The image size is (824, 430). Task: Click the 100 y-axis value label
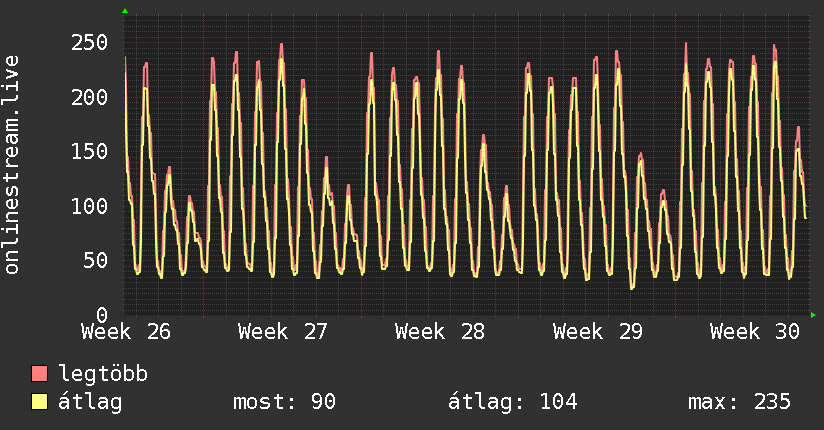(89, 206)
